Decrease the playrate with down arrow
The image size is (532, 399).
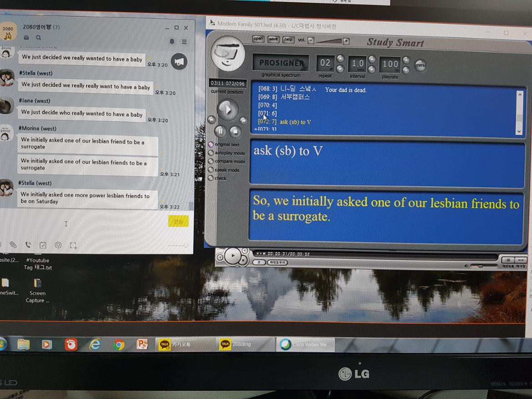[406, 70]
